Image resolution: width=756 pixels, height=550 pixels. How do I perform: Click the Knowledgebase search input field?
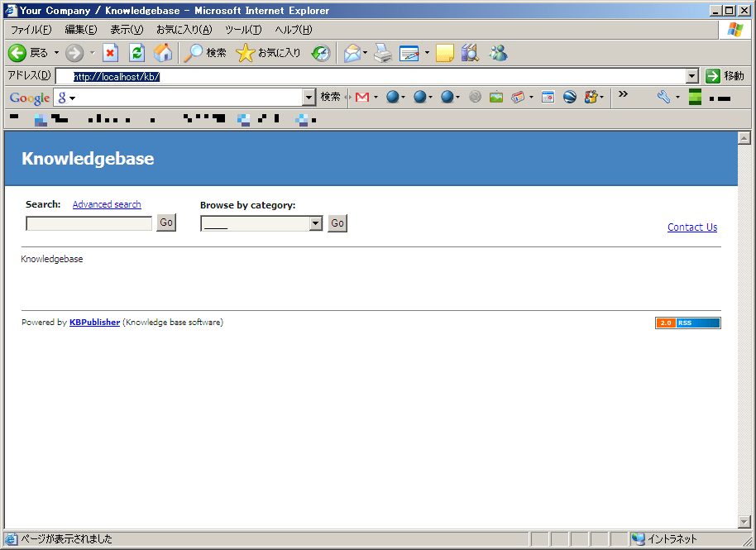pyautogui.click(x=89, y=223)
